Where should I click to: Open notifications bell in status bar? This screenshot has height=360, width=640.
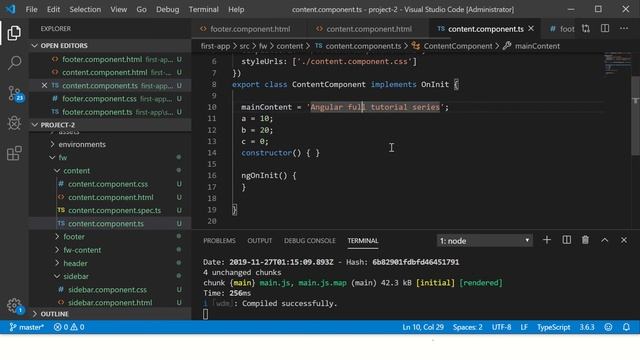(x=626, y=327)
